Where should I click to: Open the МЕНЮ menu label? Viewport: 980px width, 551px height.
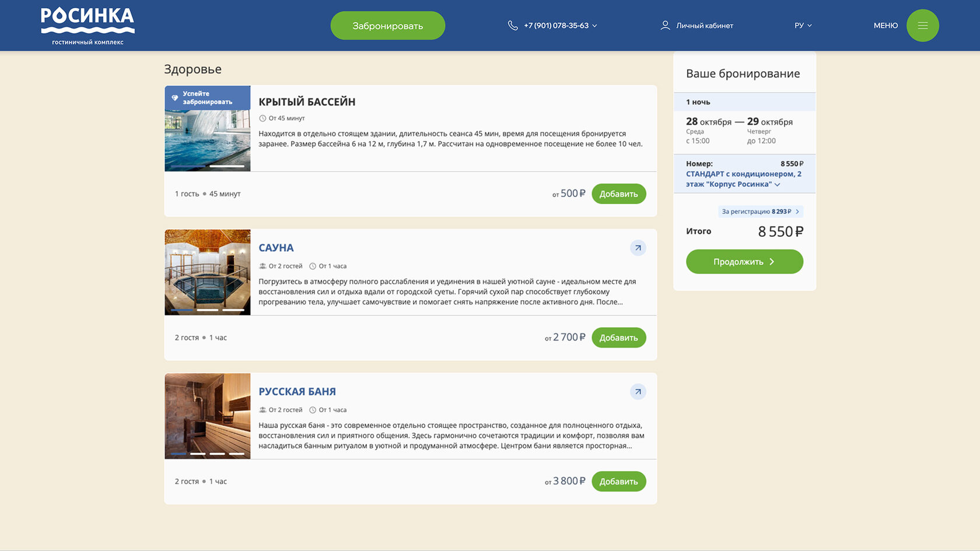(x=885, y=26)
